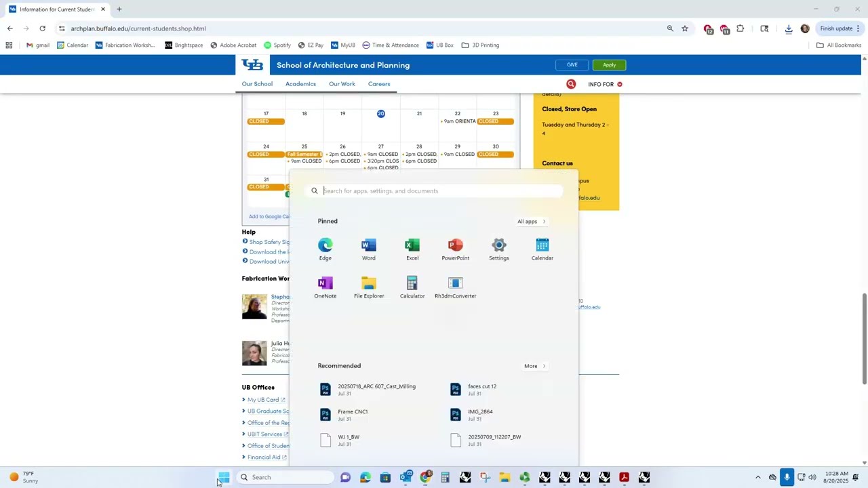Open recommended file IMG_2864

pyautogui.click(x=473, y=415)
